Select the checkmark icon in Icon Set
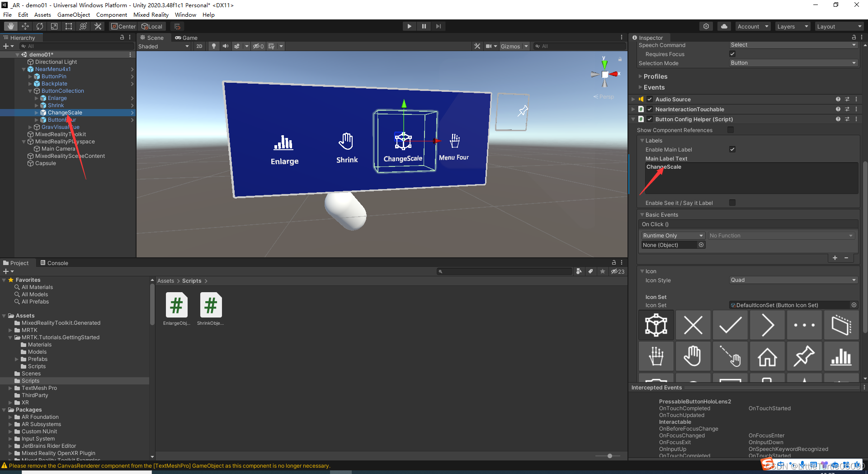Image resolution: width=868 pixels, height=474 pixels. click(x=730, y=325)
